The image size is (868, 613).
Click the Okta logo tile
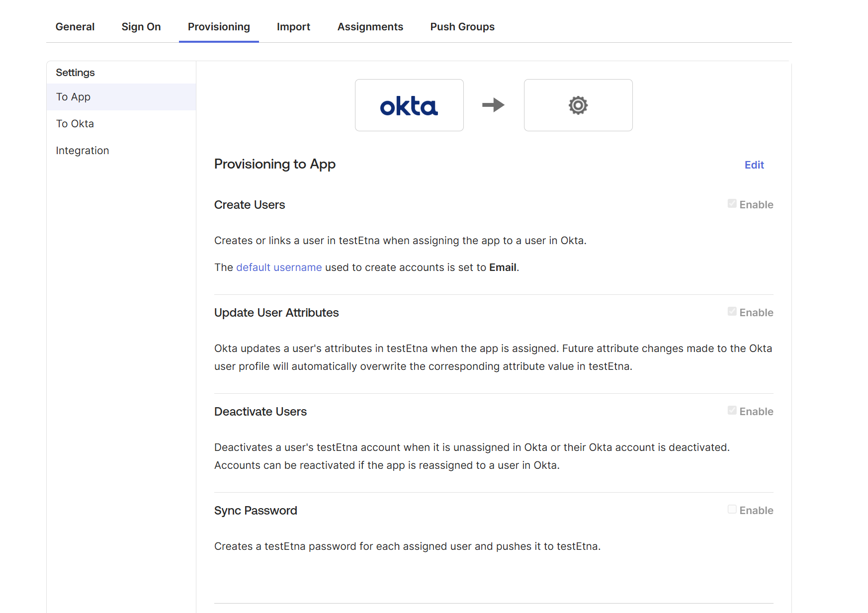(409, 105)
